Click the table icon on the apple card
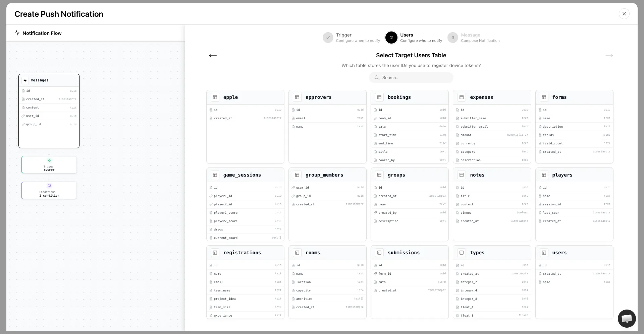The image size is (644, 334). point(215,97)
